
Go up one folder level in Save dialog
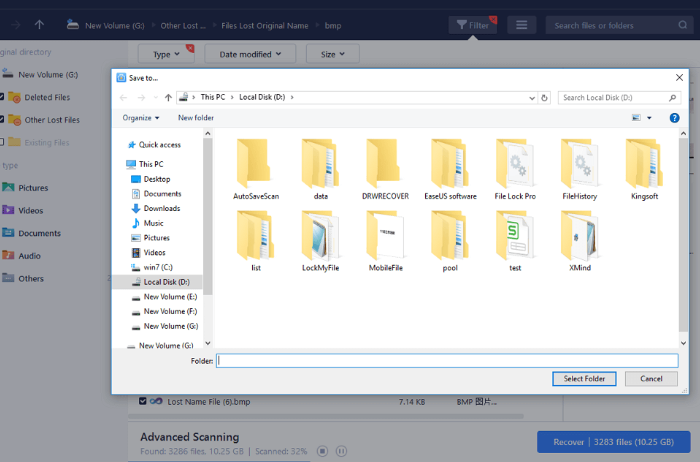(168, 97)
